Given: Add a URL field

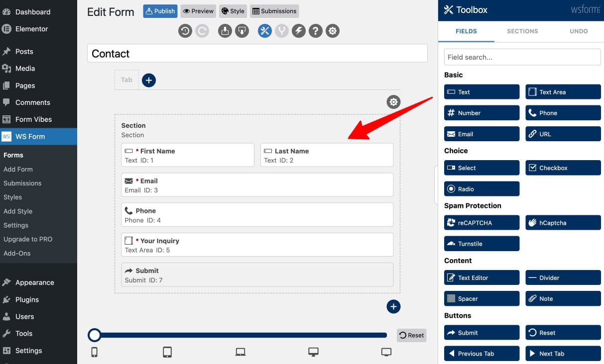Looking at the screenshot, I should coord(563,134).
